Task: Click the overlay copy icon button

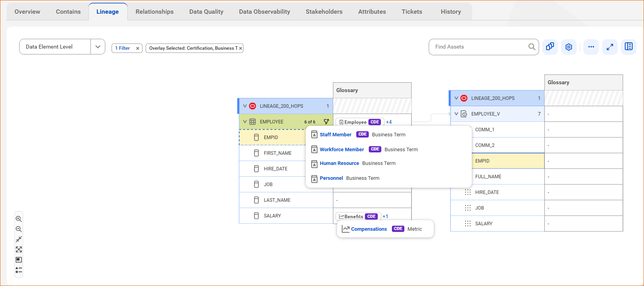Action: click(550, 47)
